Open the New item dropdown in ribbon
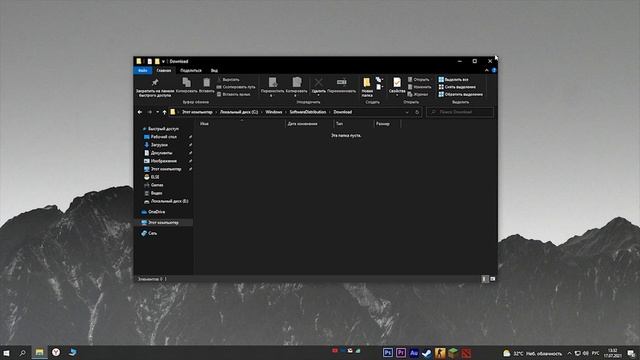This screenshot has height=360, width=640. (380, 80)
